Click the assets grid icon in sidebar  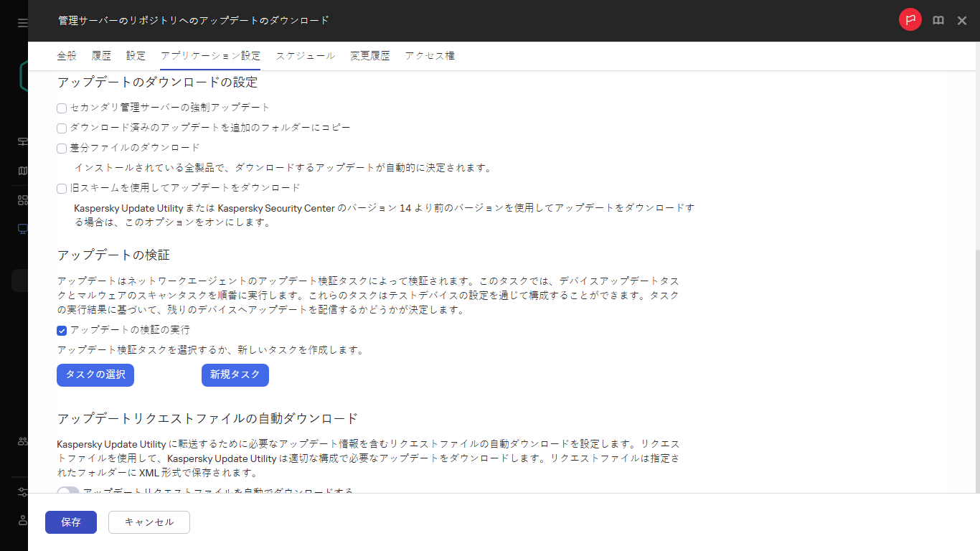click(x=22, y=199)
